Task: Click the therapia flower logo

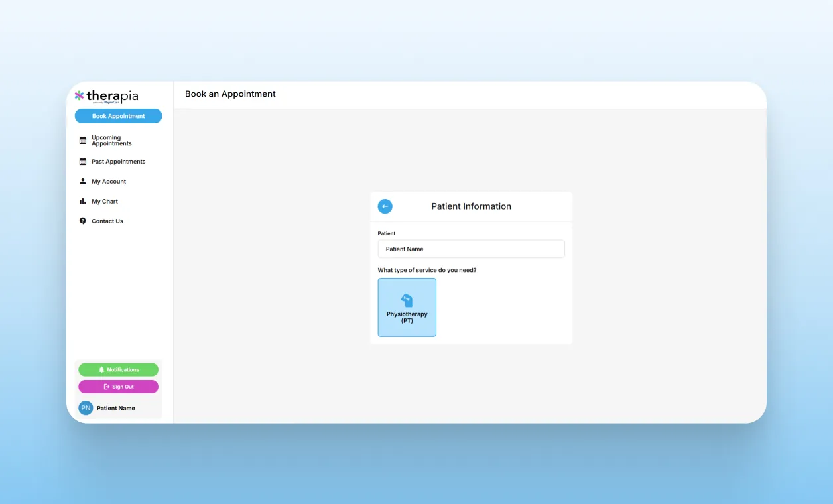Action: pos(79,95)
